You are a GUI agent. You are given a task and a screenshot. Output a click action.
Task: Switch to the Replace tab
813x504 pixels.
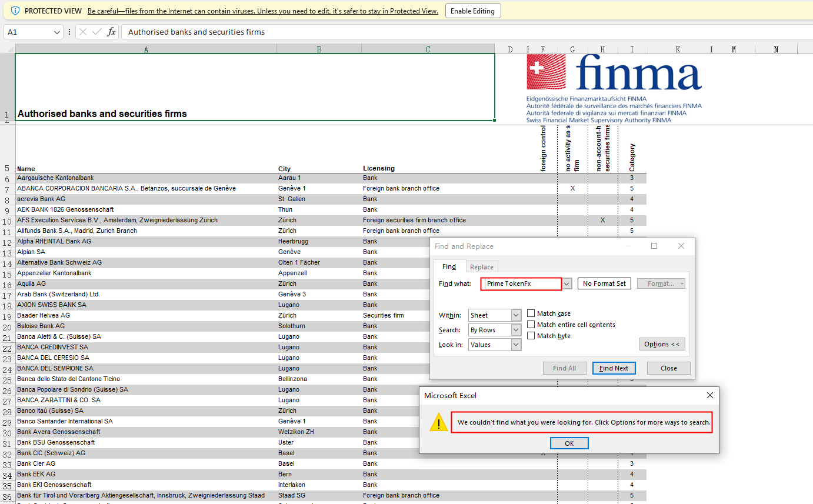coord(482,267)
